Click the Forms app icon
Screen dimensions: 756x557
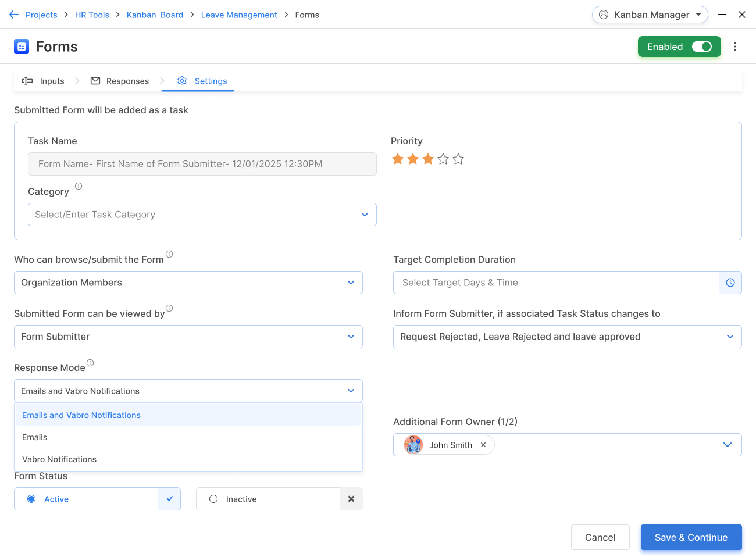pyautogui.click(x=22, y=47)
